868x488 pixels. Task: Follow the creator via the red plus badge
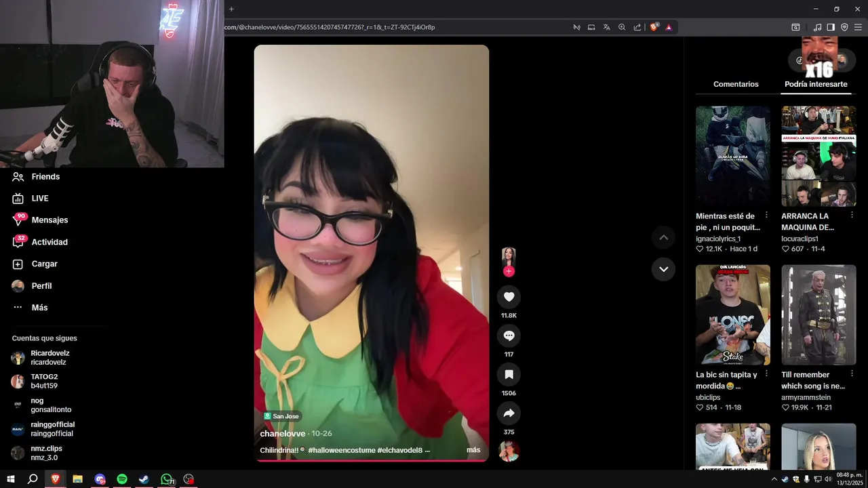509,271
